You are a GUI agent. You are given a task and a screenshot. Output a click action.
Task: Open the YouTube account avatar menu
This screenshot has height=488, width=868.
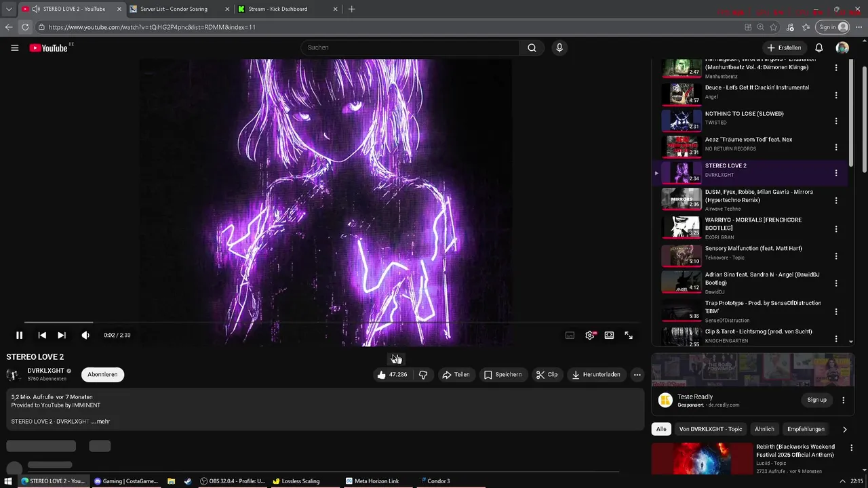[x=842, y=47]
